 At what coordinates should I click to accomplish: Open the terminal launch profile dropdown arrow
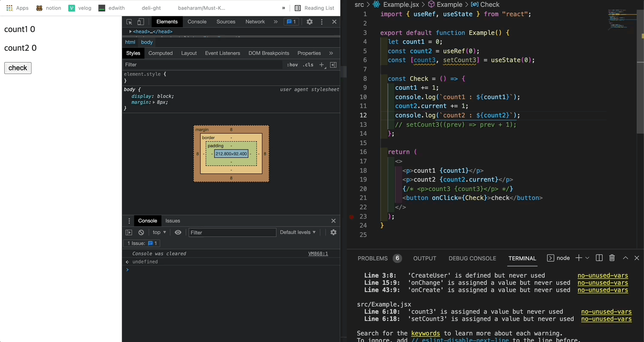point(587,258)
